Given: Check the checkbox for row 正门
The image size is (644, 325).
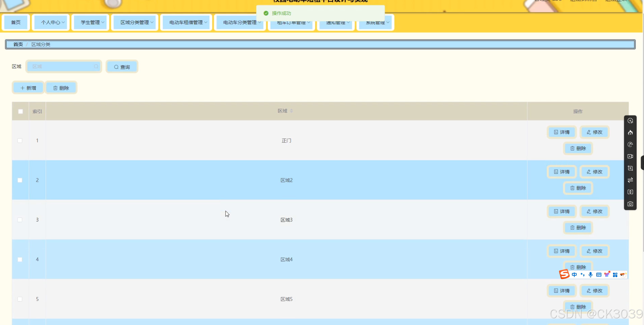Looking at the screenshot, I should point(20,141).
